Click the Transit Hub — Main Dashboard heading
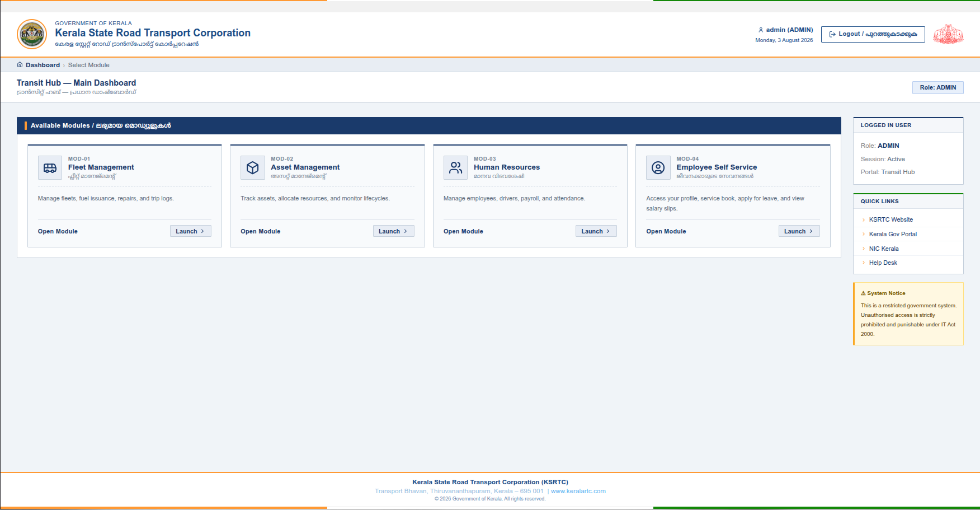Viewport: 980px width, 510px height. tap(76, 83)
